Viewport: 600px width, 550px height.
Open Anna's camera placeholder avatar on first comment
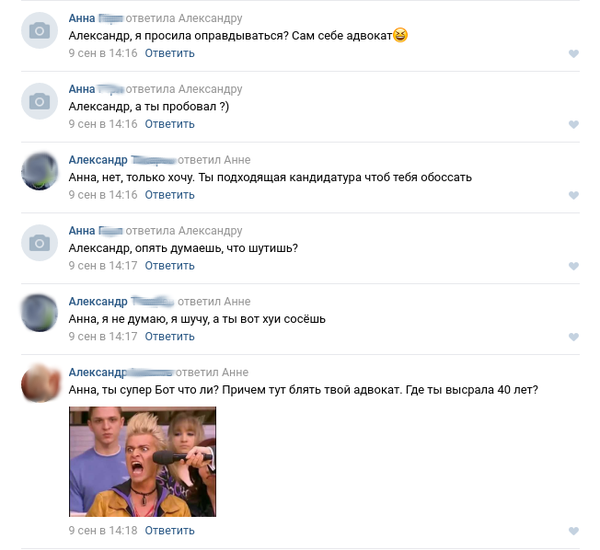click(39, 30)
